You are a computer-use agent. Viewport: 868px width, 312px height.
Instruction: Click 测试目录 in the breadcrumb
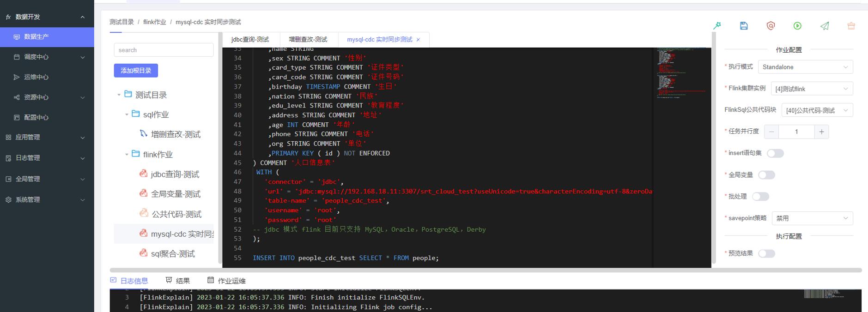coord(121,22)
